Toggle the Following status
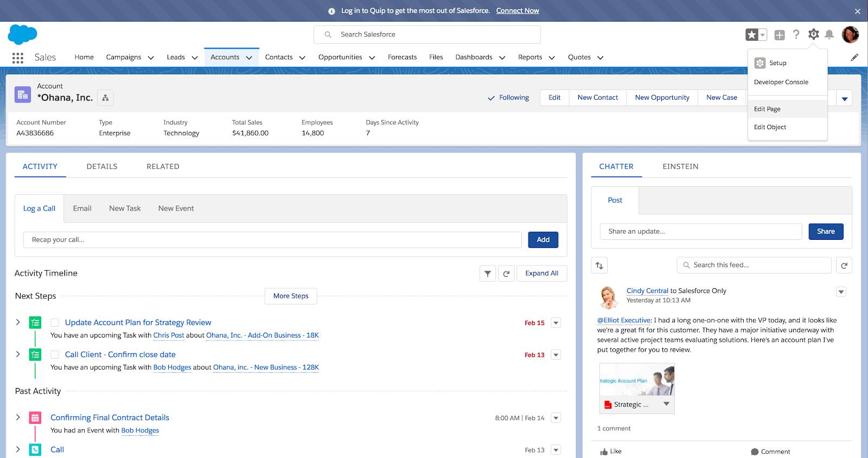 tap(508, 98)
